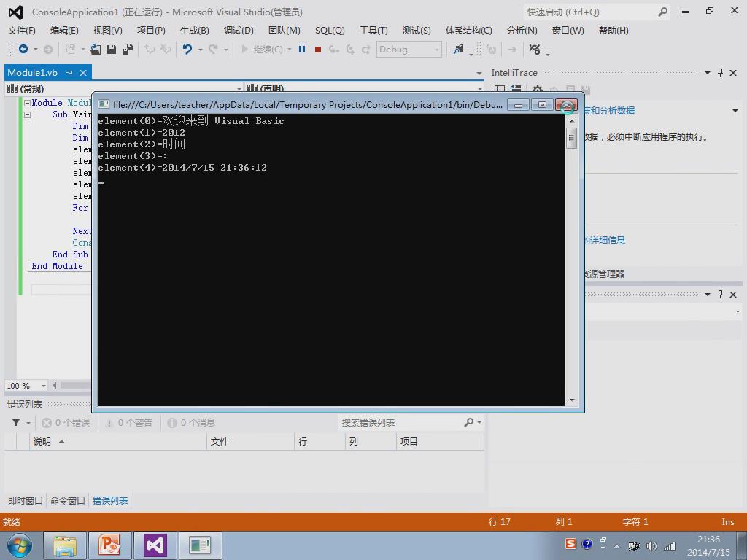Click the new project toolbar icon
This screenshot has width=747, height=560.
tap(71, 49)
